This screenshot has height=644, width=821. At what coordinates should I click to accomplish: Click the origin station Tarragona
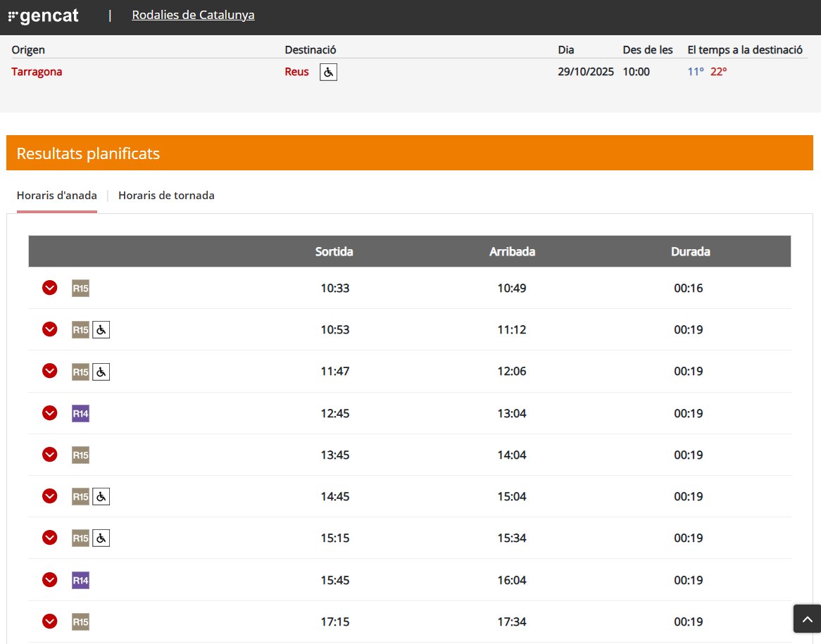37,72
